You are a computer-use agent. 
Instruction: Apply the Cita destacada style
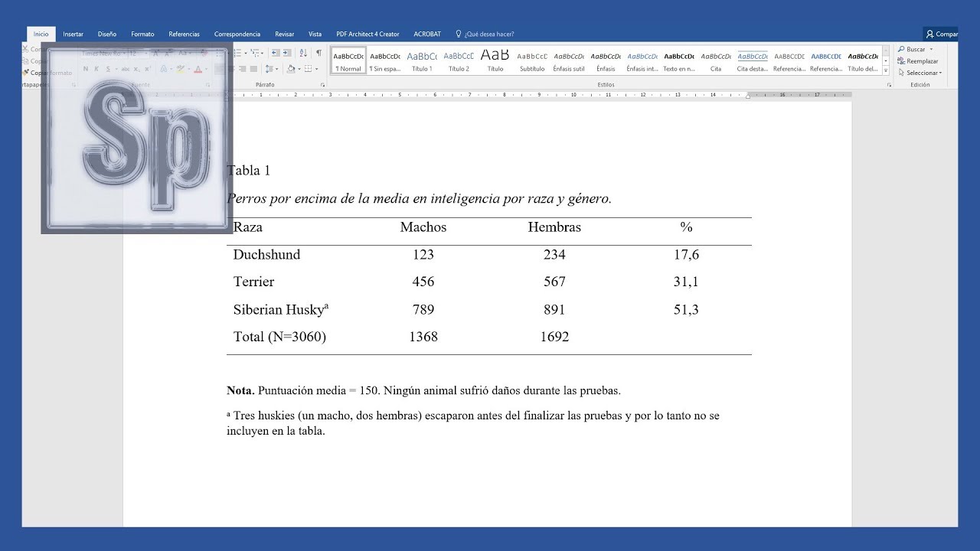pos(753,60)
